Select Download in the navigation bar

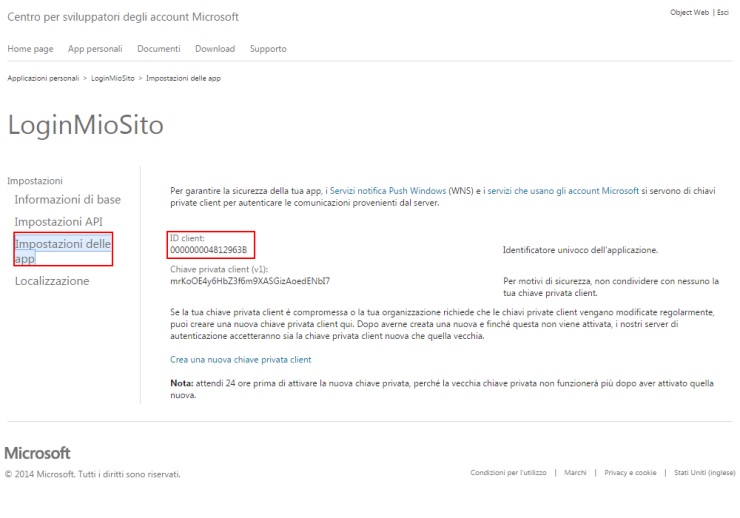pos(215,49)
